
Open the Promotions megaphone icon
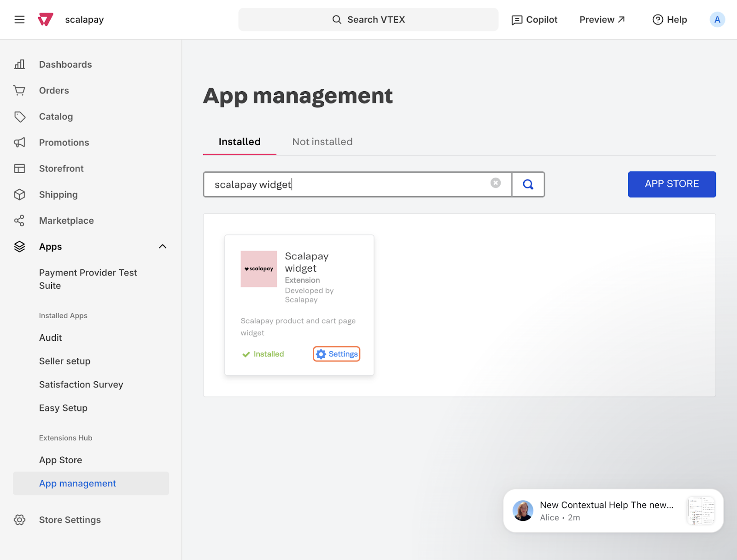(19, 142)
